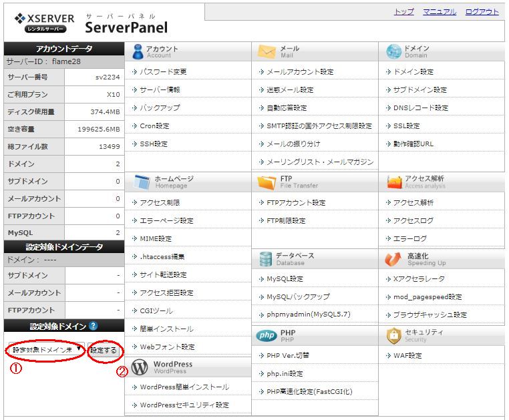Open MIME設定
Viewport: 509px width, 420px height.
pyautogui.click(x=156, y=238)
